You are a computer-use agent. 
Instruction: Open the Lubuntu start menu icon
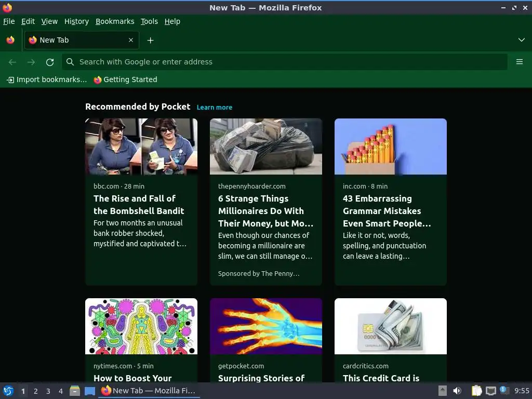click(8, 391)
